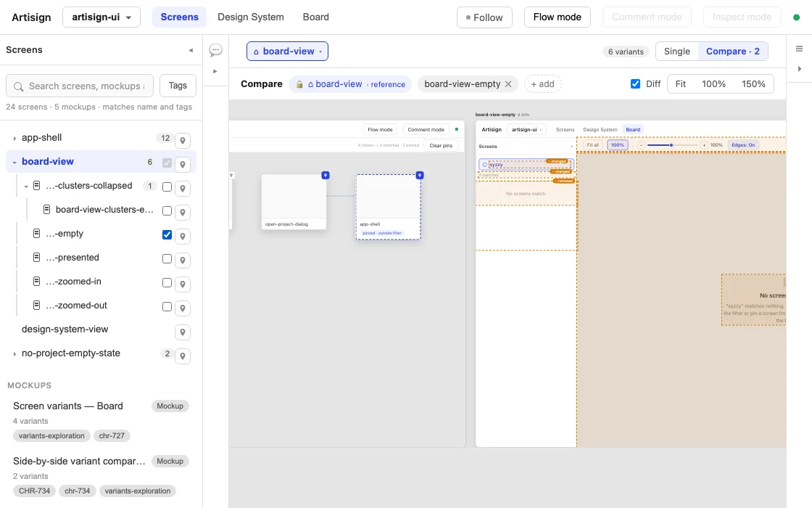Pin the …-presented variant
The width and height of the screenshot is (812, 508).
[182, 261]
